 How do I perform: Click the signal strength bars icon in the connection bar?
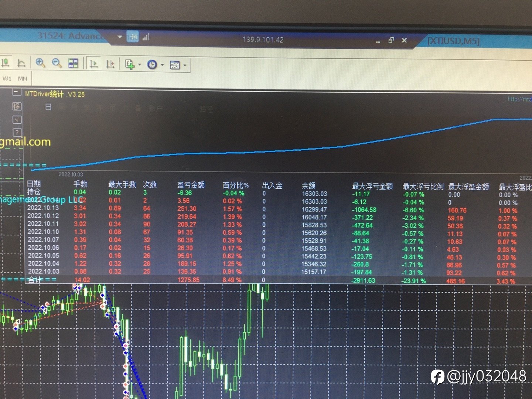click(146, 37)
